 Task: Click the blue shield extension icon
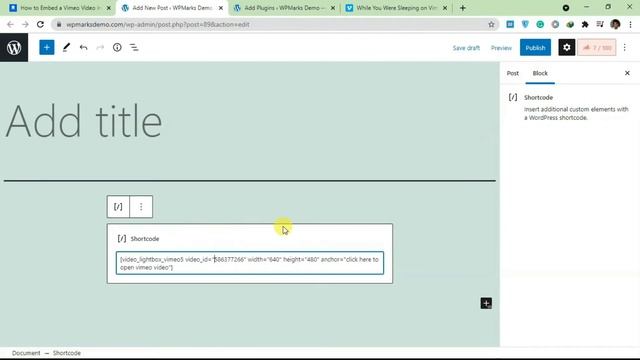coord(525,24)
